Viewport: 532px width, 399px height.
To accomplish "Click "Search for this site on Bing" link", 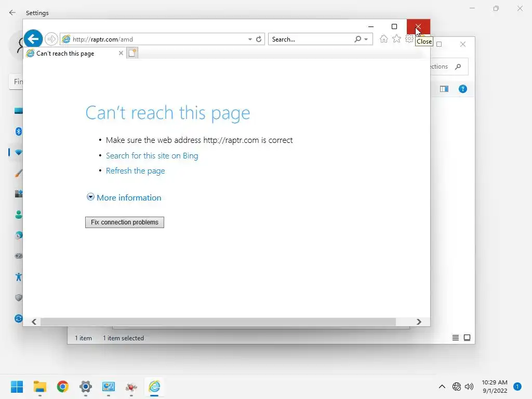I will pyautogui.click(x=152, y=156).
